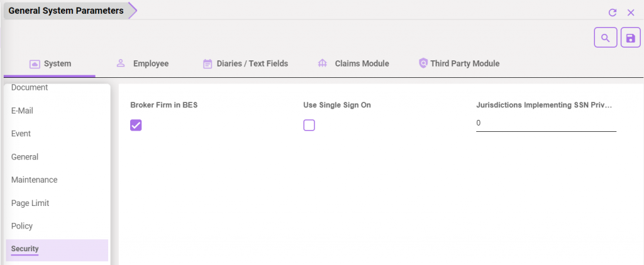Click the General System Parameters breadcrumb title
The height and width of the screenshot is (265, 644).
(x=65, y=11)
